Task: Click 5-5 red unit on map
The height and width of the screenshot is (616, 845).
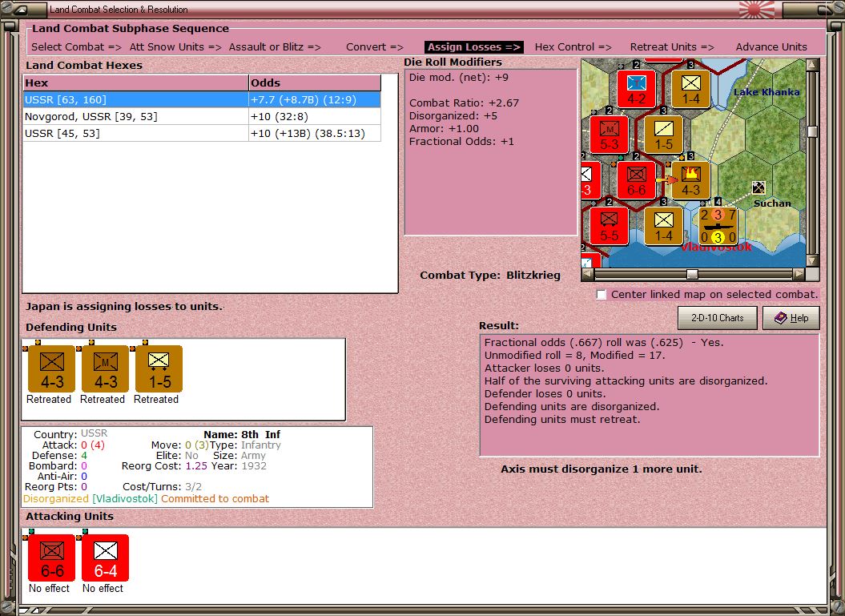Action: coord(609,226)
